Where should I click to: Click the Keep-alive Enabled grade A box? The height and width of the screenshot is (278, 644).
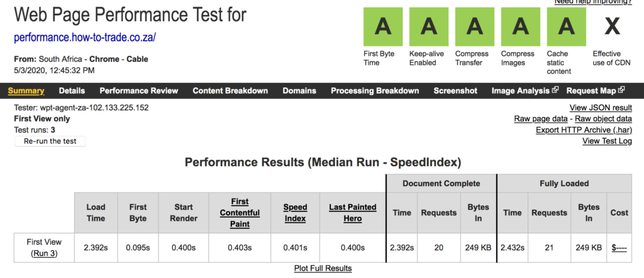(x=429, y=26)
